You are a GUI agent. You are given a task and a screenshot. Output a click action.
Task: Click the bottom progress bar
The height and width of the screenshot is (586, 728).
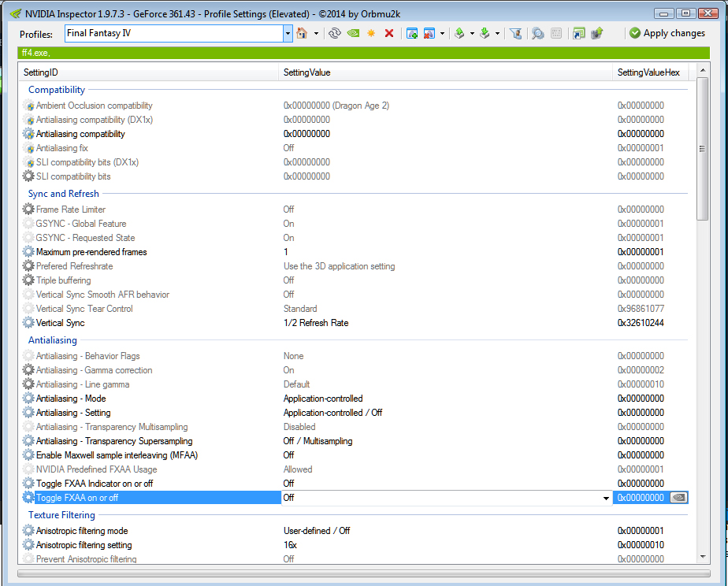click(363, 574)
